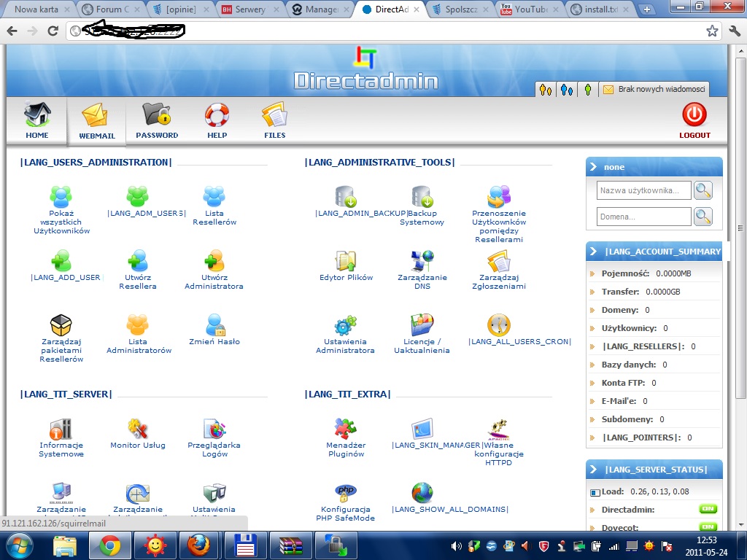The height and width of the screenshot is (560, 747).
Task: Open Monitor Usług icon
Action: pos(138,429)
